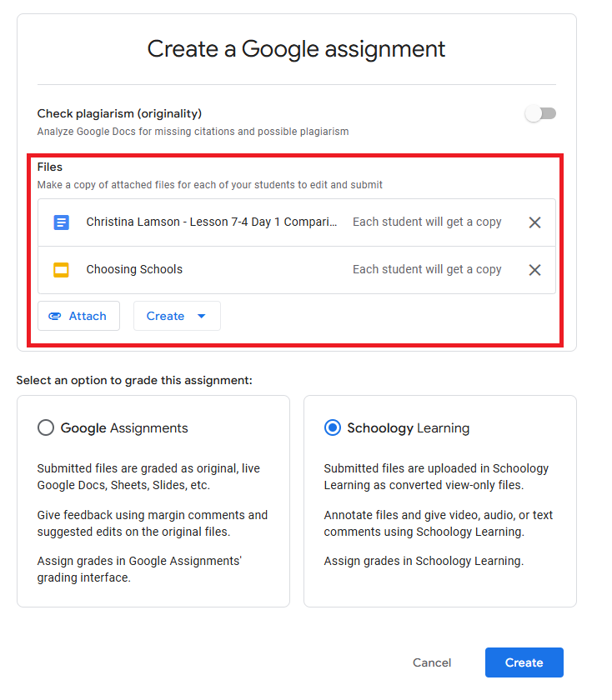Open copy option for Choosing Schools
The width and height of the screenshot is (612, 700).
click(427, 270)
